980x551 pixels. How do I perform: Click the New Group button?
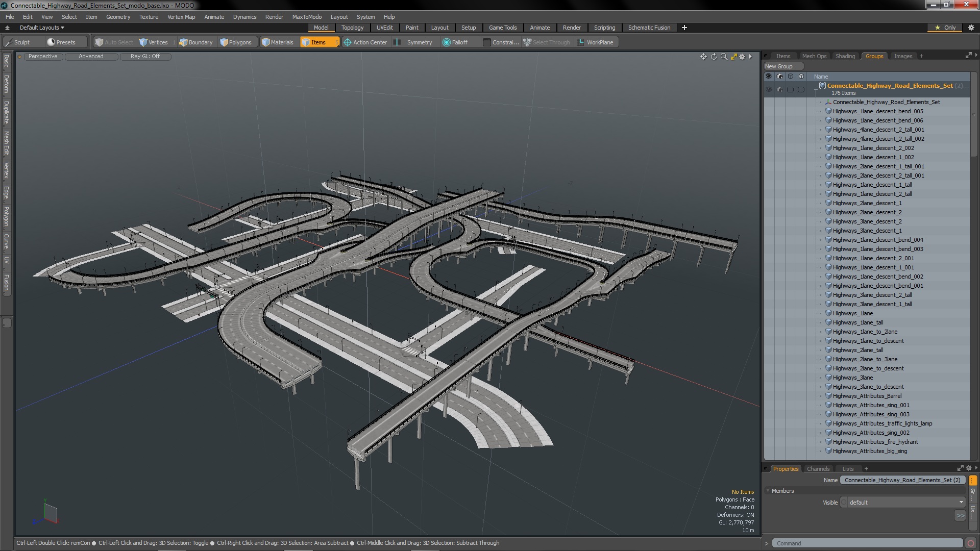(783, 66)
